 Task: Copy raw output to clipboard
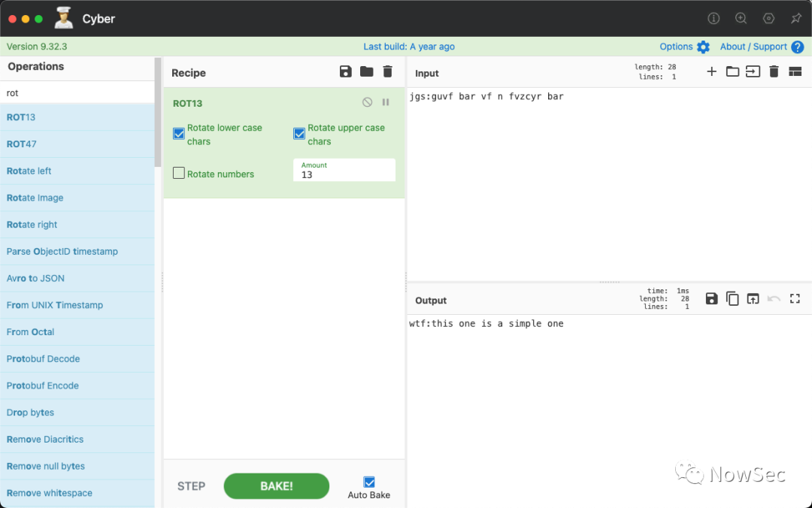tap(732, 298)
